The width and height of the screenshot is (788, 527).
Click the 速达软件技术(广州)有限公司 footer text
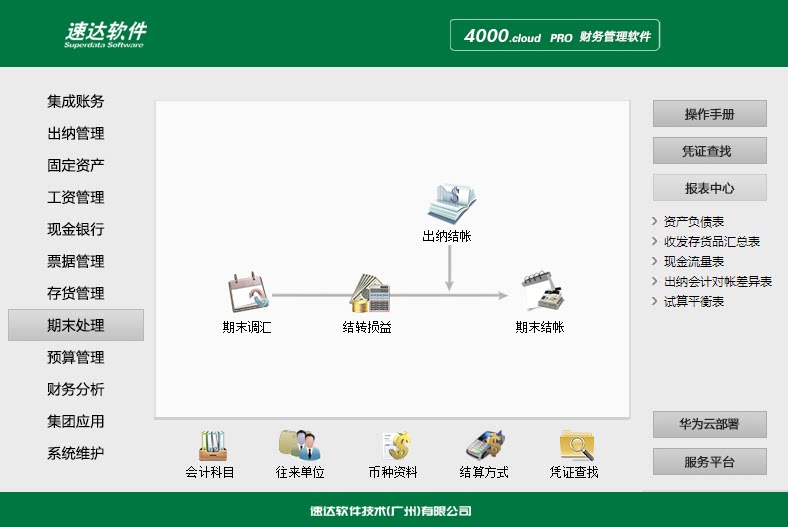click(x=391, y=511)
